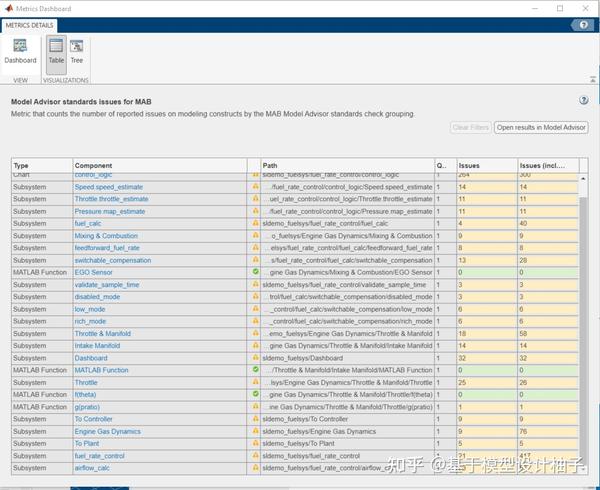Open the METRICS DETAILS tab
This screenshot has height=490, width=600.
[29, 25]
